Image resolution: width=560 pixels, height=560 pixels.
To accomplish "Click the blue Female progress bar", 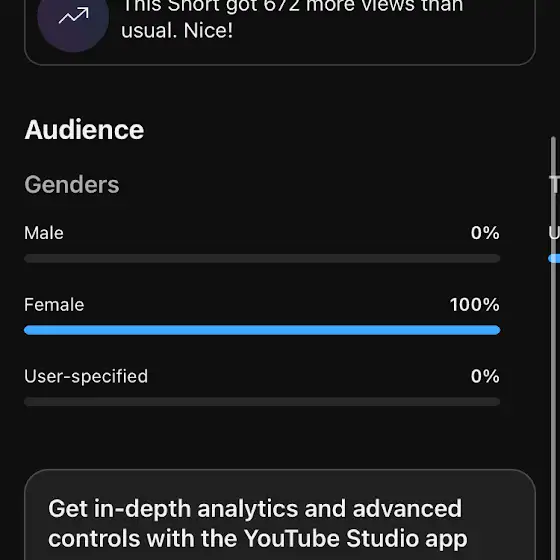I will [x=262, y=330].
